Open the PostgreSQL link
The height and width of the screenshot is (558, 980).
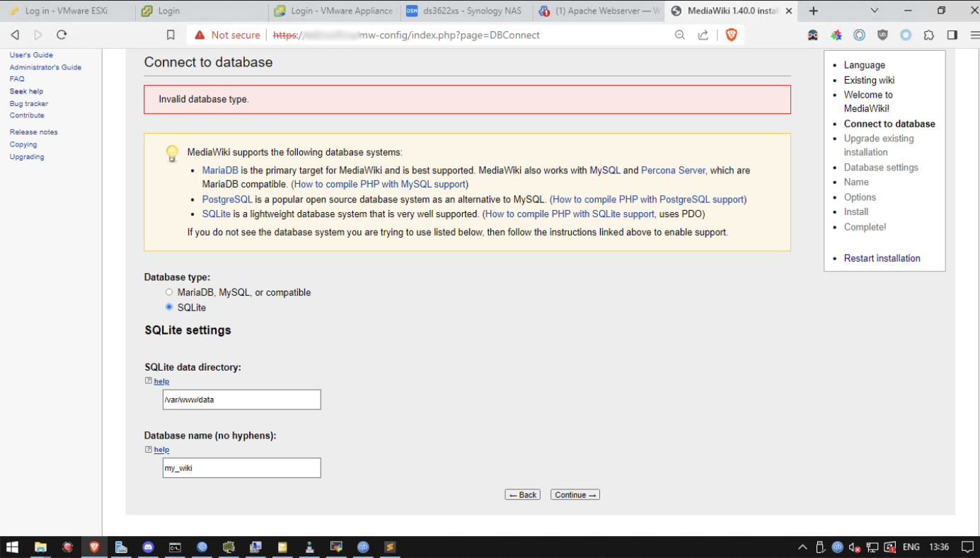point(227,199)
